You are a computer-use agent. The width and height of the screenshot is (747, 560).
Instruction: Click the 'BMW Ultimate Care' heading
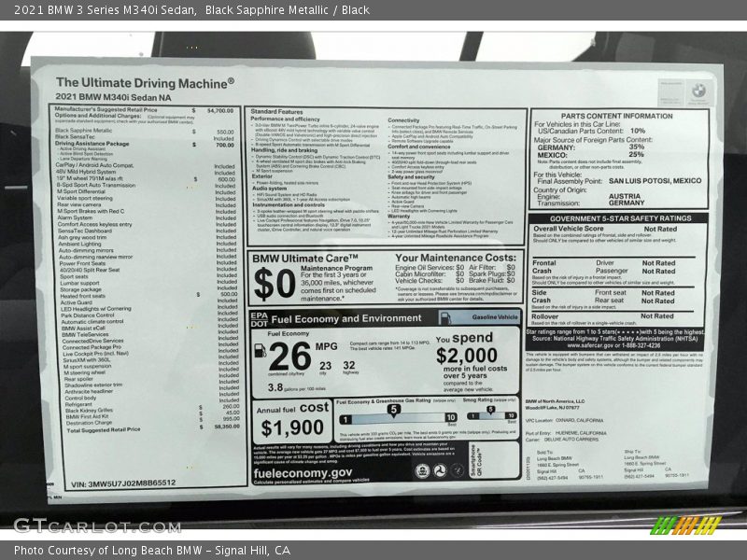305,259
